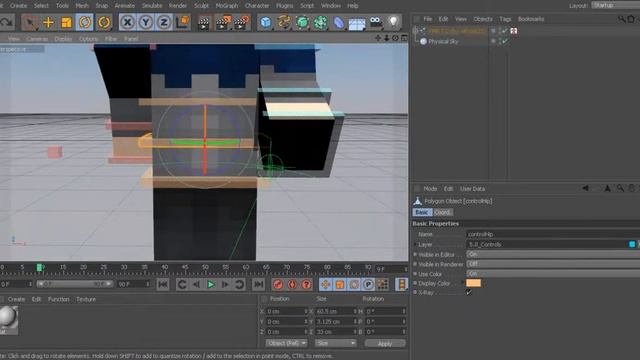Open the Size mode dropdown

(336, 343)
